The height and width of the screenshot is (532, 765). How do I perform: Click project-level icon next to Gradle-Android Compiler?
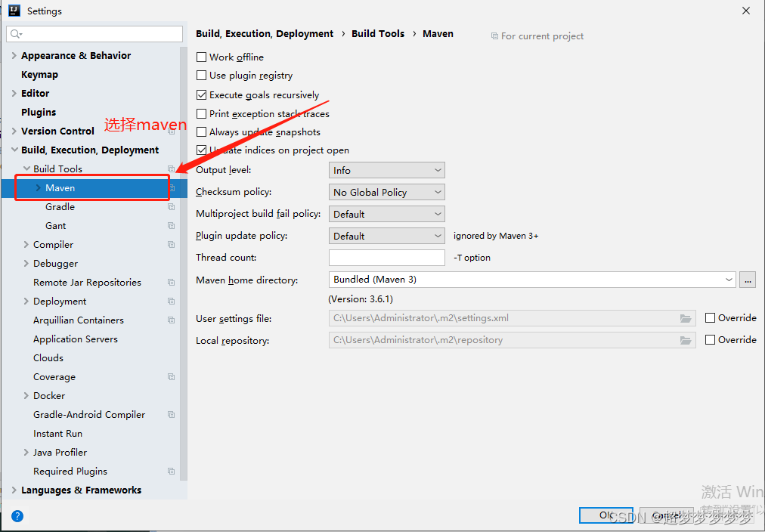(x=172, y=414)
